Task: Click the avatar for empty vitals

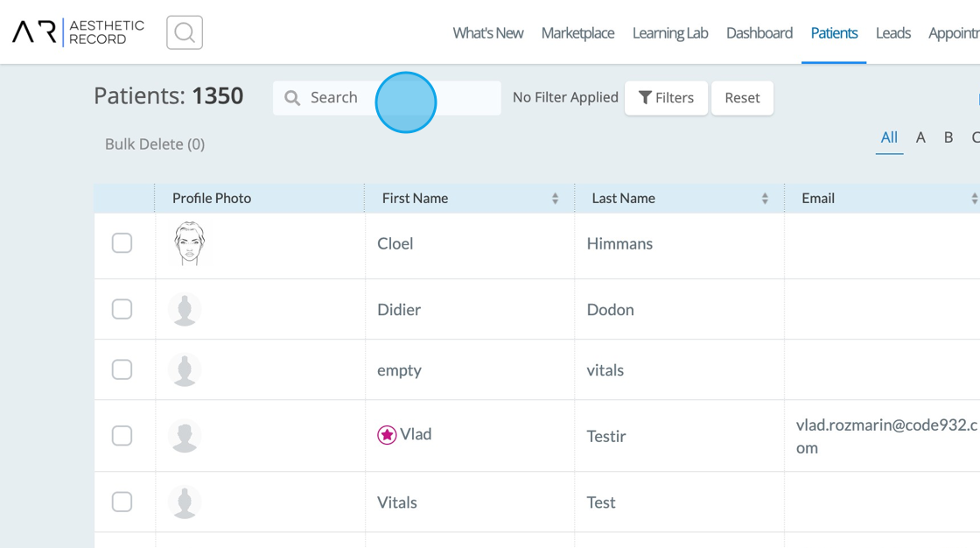Action: click(185, 370)
